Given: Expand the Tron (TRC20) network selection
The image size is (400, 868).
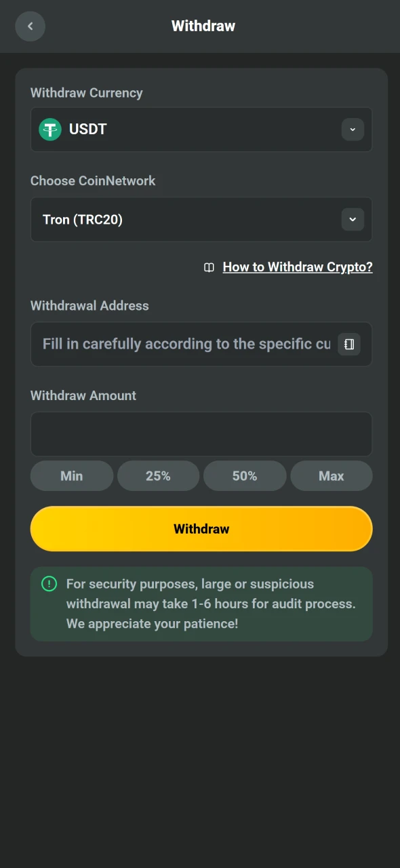Looking at the screenshot, I should 201,219.
